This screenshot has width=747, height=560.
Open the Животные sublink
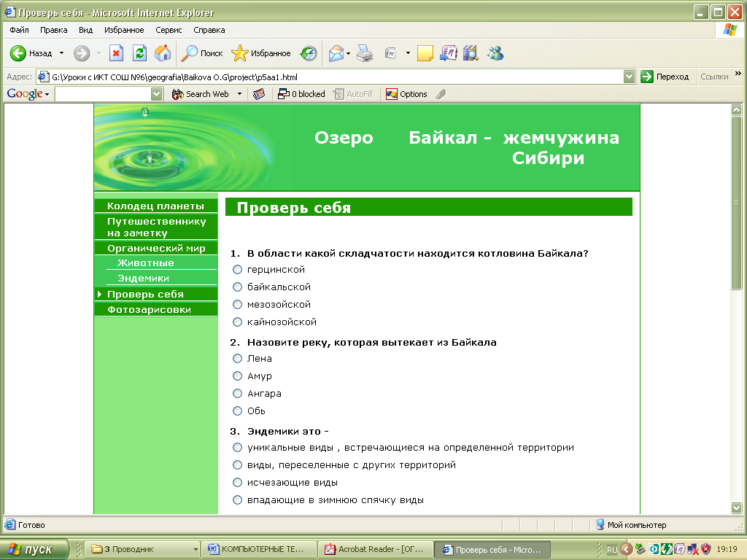point(146,262)
